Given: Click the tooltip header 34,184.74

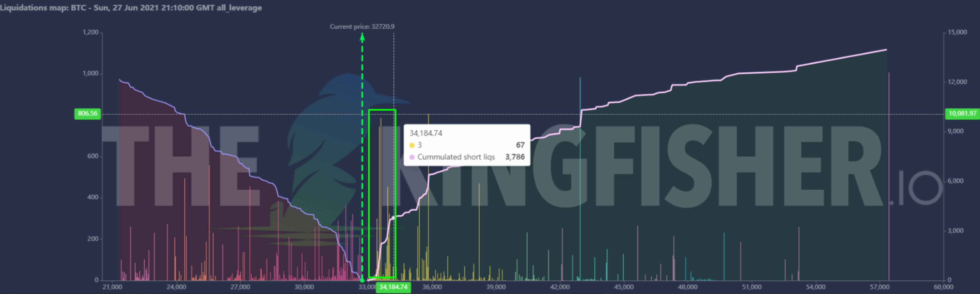Looking at the screenshot, I should click(x=426, y=133).
